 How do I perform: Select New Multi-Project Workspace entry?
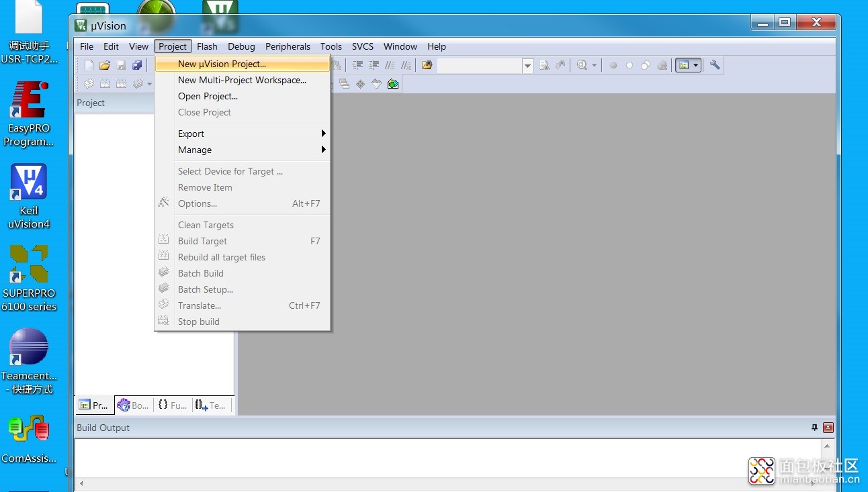pos(243,80)
